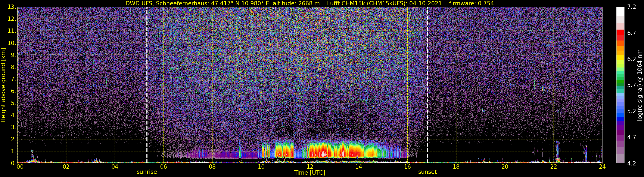Viewport: 644px width, 177px height.
Task: Click the yellow colorbar swatch at 6.2
Action: click(x=620, y=58)
